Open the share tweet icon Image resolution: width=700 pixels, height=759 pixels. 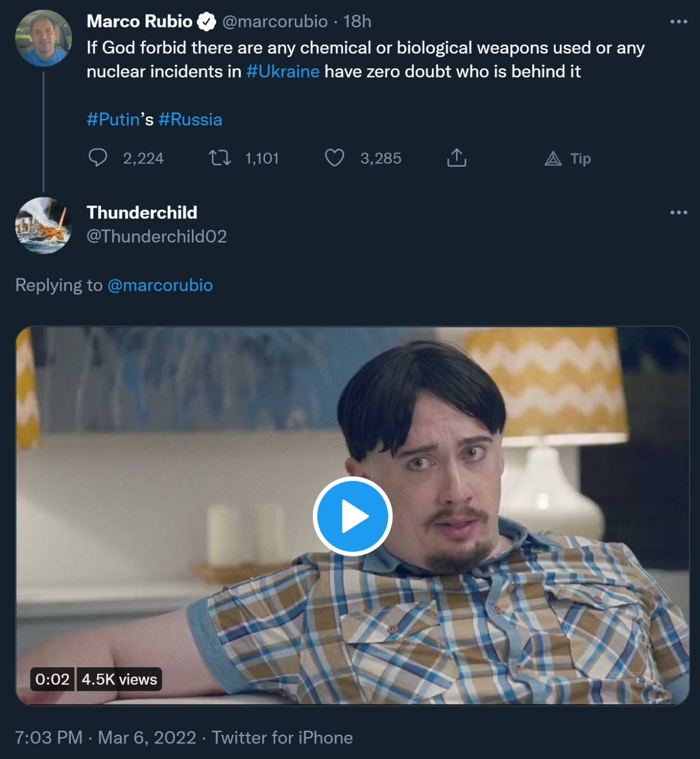[x=457, y=158]
